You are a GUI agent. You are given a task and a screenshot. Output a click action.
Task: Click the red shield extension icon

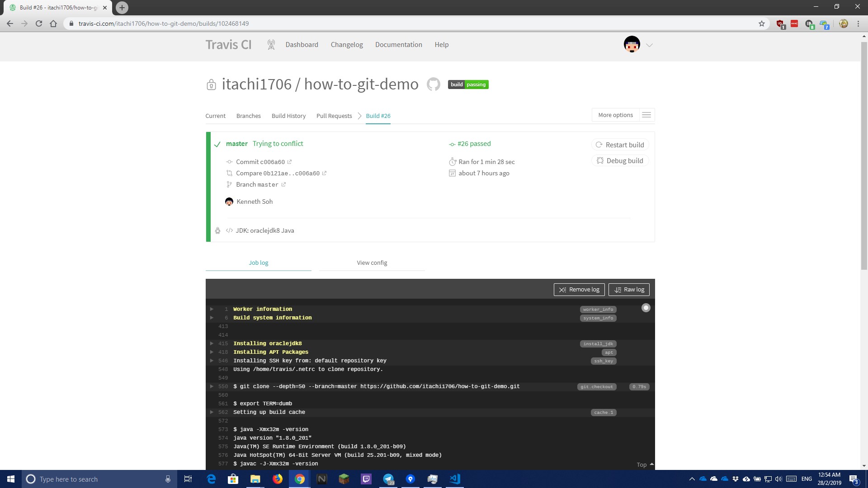tap(780, 24)
